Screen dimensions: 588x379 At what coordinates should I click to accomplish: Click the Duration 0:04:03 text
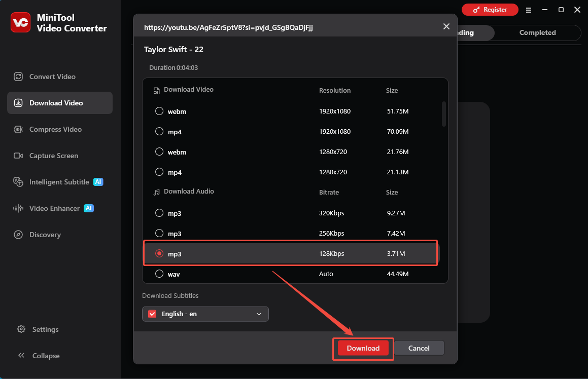click(x=173, y=68)
